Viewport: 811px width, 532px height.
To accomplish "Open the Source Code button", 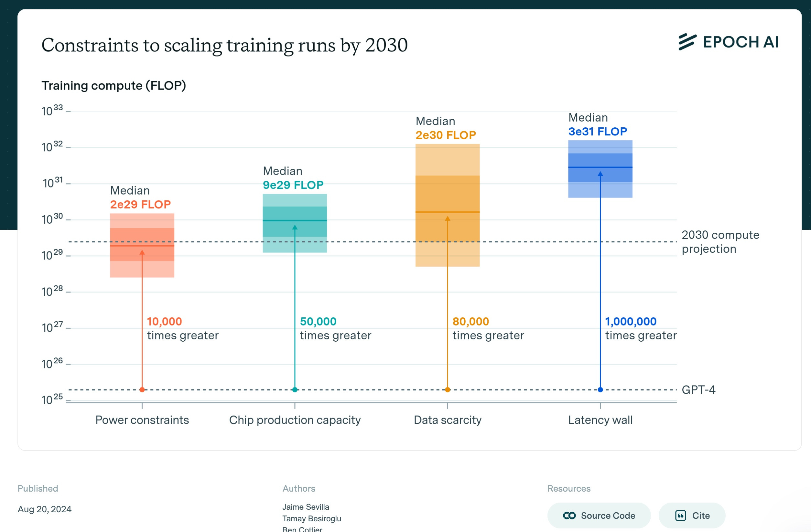I will click(x=599, y=515).
